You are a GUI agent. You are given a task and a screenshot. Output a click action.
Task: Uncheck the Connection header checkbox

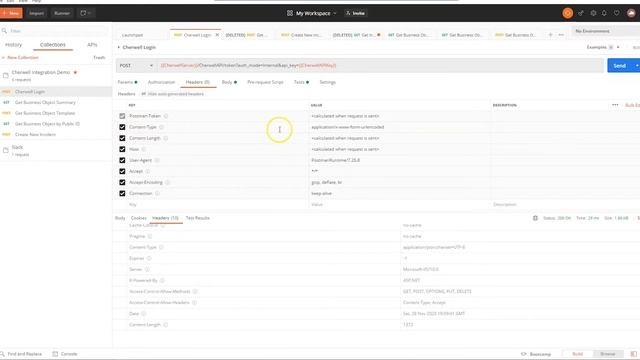point(122,193)
